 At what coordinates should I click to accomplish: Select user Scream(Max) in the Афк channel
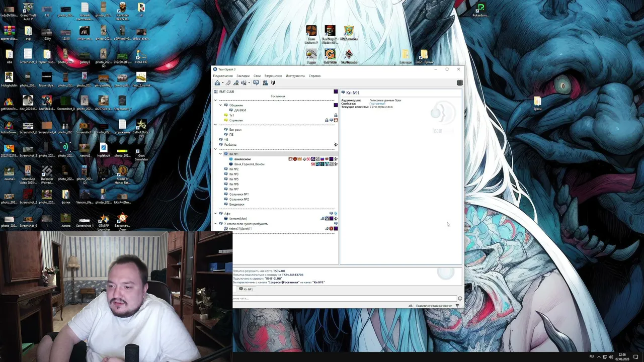point(238,219)
